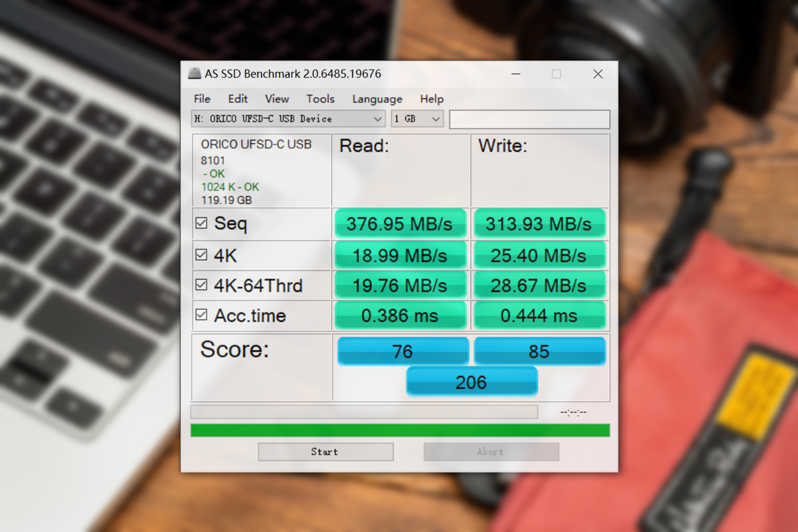Click the total score 206
The width and height of the screenshot is (798, 532).
tap(471, 382)
